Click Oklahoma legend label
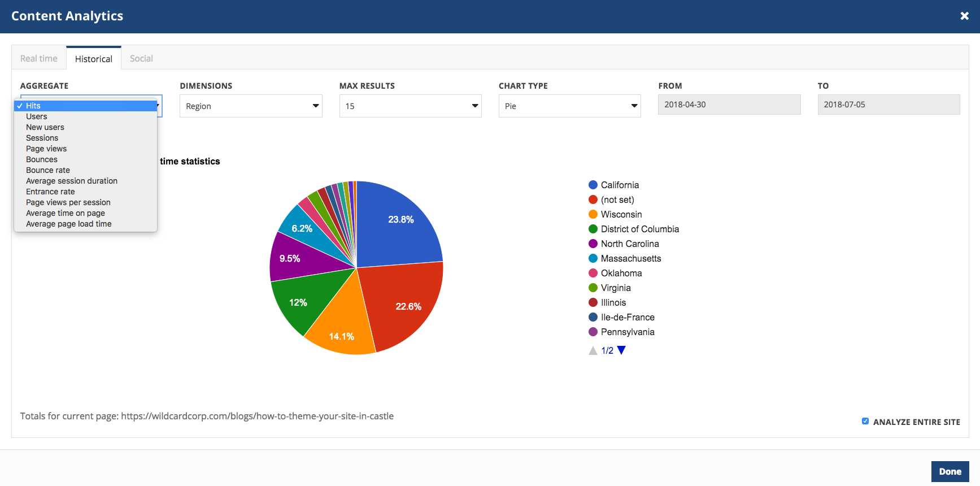980x486 pixels. (621, 273)
